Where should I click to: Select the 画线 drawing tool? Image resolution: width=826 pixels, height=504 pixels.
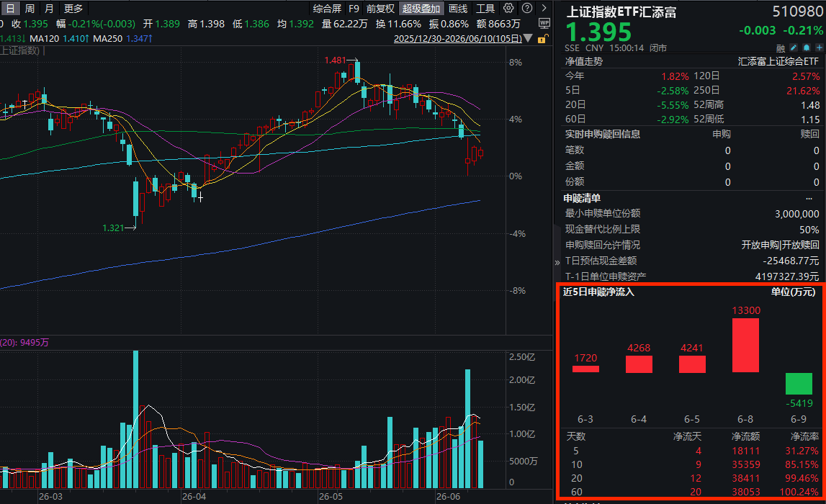[458, 9]
